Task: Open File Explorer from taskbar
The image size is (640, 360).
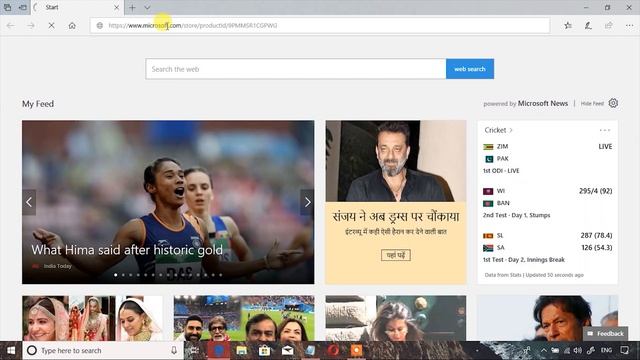Action: (x=242, y=351)
